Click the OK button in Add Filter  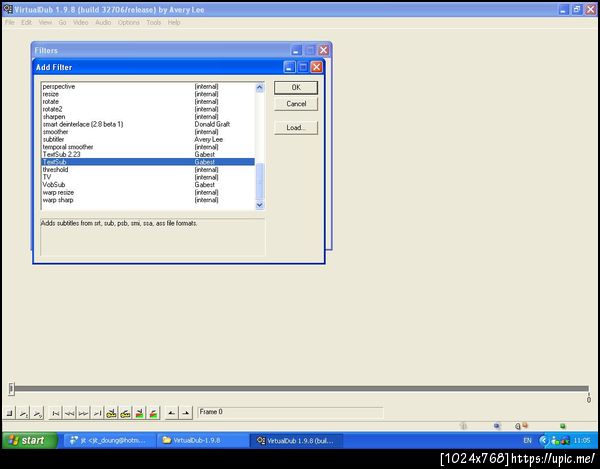[296, 88]
